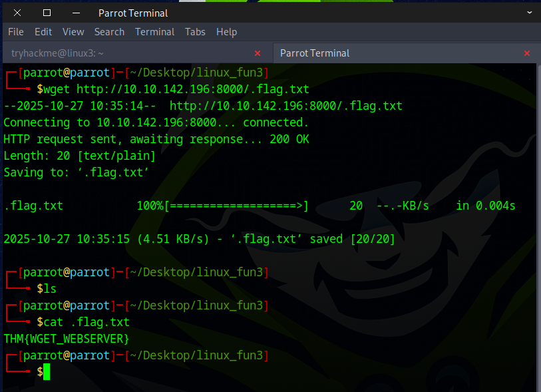The height and width of the screenshot is (392, 541).
Task: Click the URL in the wget command line
Action: tap(192, 89)
